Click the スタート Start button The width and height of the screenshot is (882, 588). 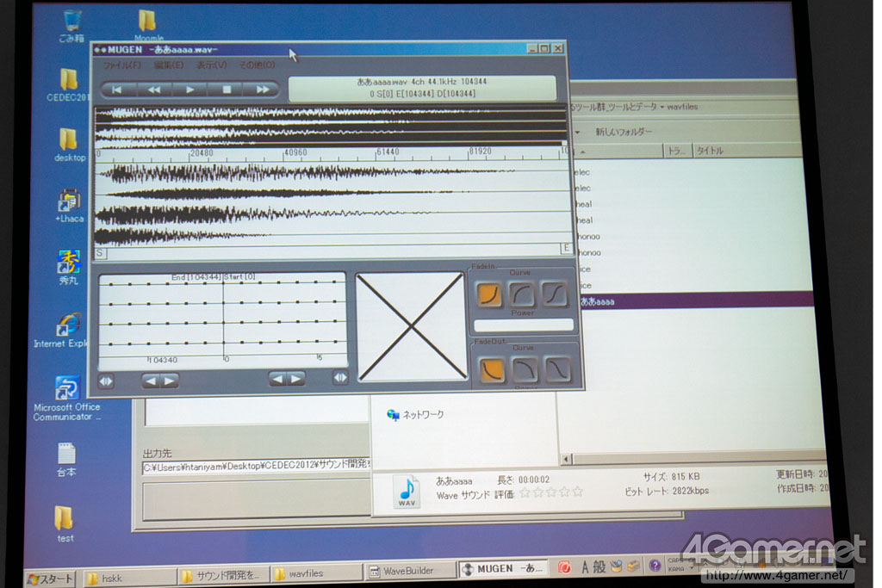pos(51,579)
